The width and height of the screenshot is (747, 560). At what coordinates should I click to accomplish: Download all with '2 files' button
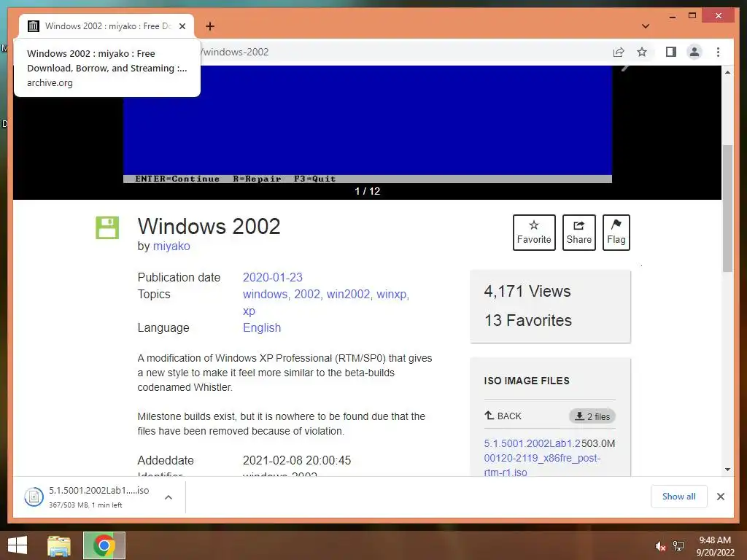point(592,416)
